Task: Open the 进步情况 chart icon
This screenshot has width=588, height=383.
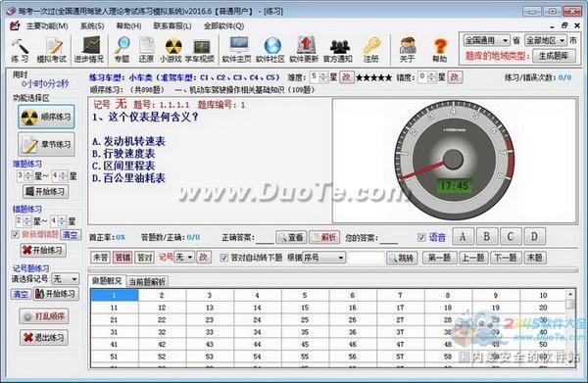Action: pos(89,50)
